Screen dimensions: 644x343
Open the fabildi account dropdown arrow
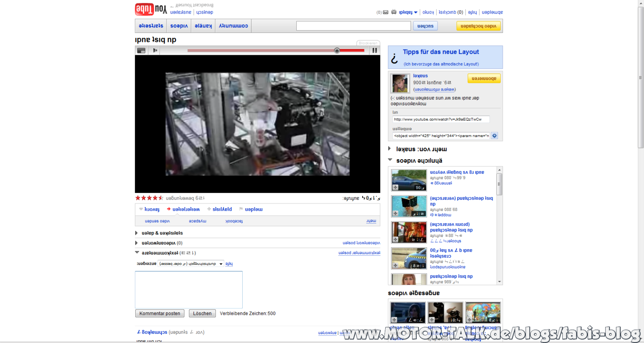pos(416,12)
